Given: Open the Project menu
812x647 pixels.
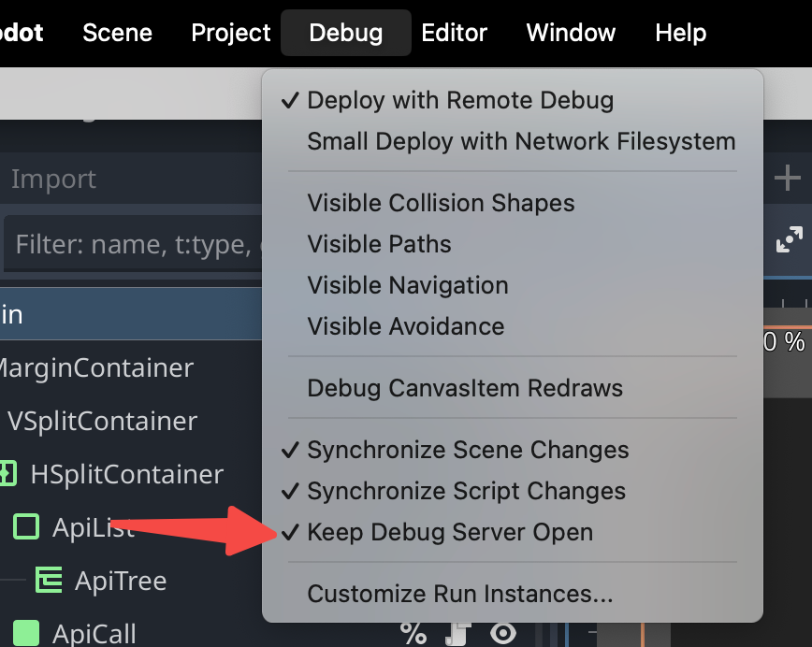Looking at the screenshot, I should tap(230, 33).
